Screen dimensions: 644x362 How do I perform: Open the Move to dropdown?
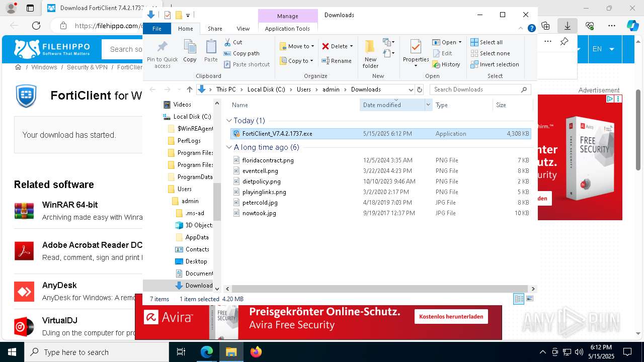click(297, 46)
